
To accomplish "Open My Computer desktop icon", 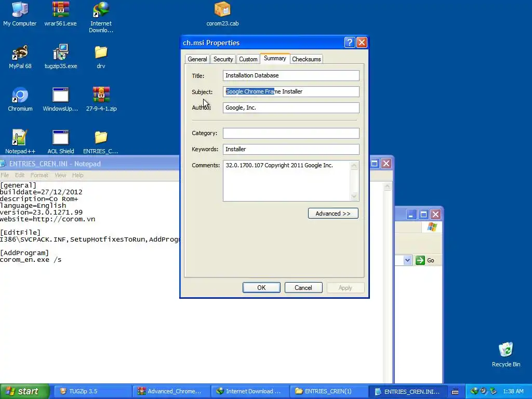I will [x=20, y=14].
